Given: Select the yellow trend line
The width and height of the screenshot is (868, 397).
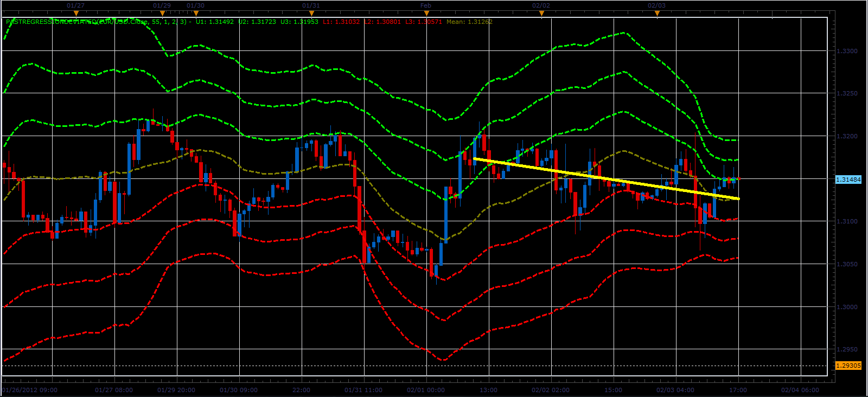Looking at the screenshot, I should coord(607,178).
